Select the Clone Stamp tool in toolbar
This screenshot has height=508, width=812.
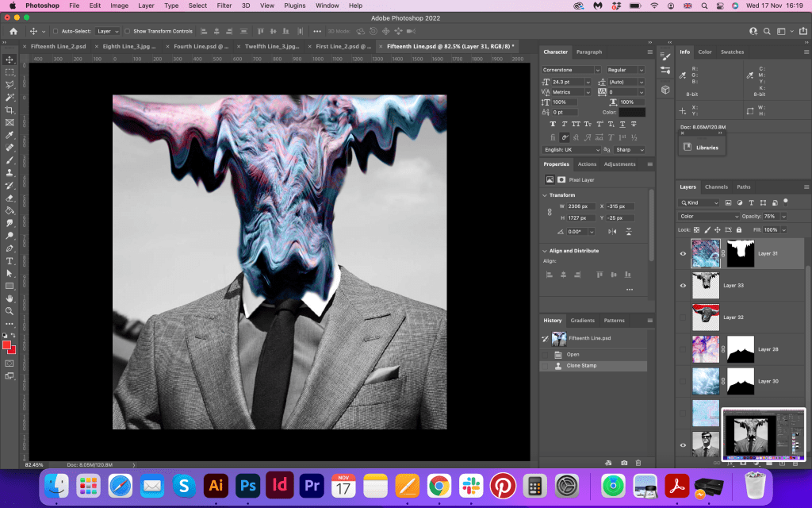coord(10,172)
